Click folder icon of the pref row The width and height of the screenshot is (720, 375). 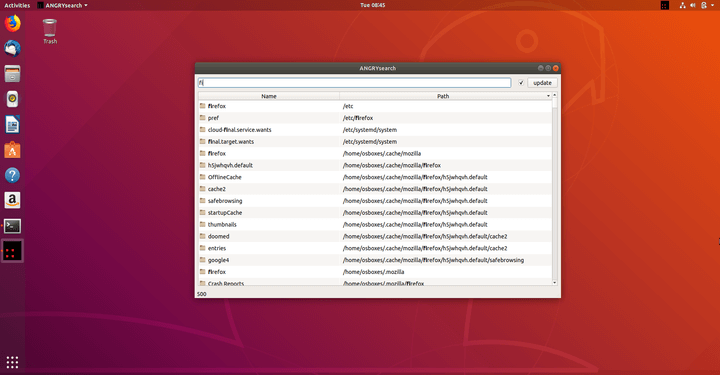pos(202,118)
